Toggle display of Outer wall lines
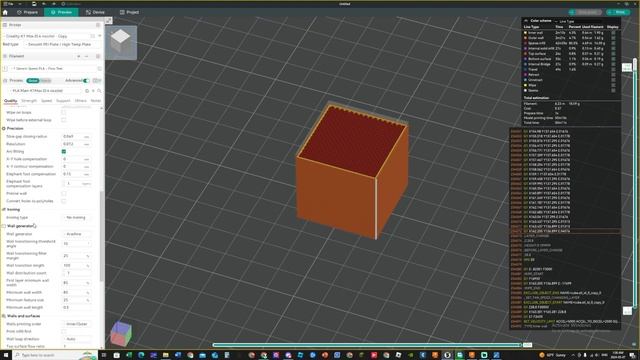 613,38
